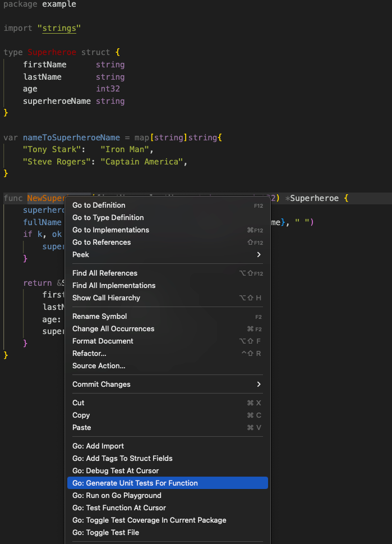Open the Commit Changes submenu
The height and width of the screenshot is (544, 392).
point(259,385)
